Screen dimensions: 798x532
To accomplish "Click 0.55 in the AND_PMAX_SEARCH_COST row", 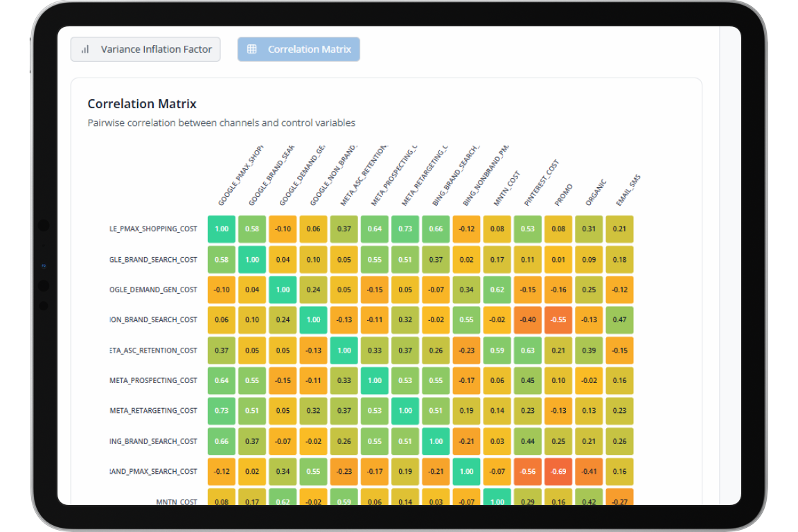I will click(x=314, y=472).
